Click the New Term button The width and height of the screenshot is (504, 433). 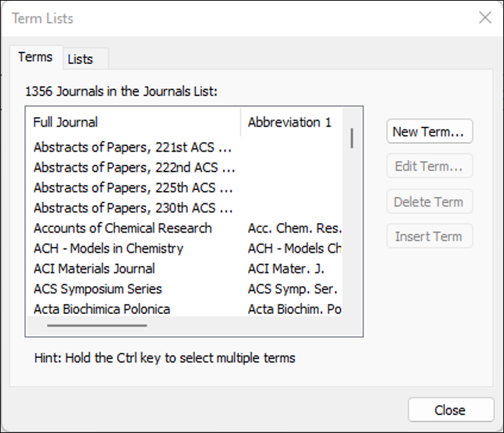tap(430, 132)
